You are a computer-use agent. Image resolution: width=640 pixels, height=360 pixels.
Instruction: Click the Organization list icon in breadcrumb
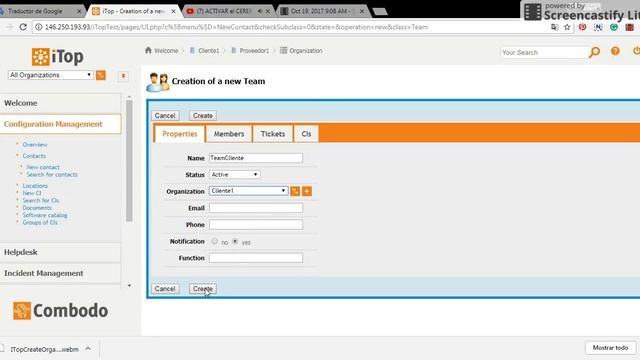283,50
